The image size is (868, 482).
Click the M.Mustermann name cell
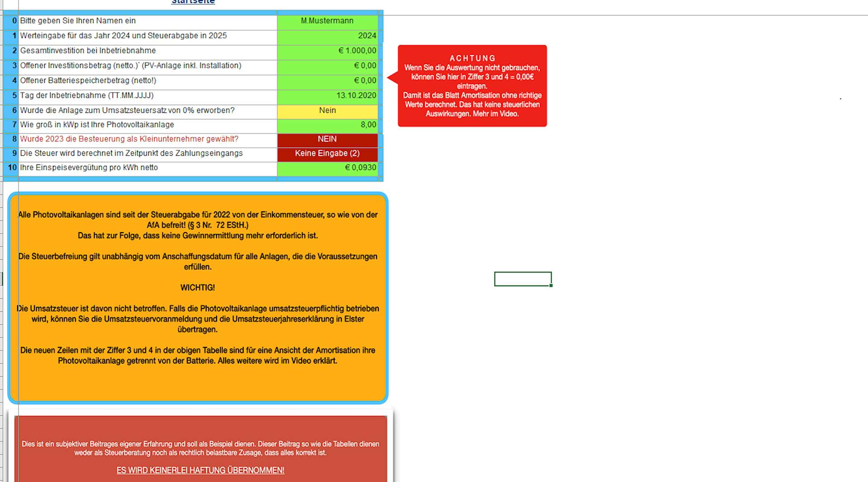[x=327, y=21]
